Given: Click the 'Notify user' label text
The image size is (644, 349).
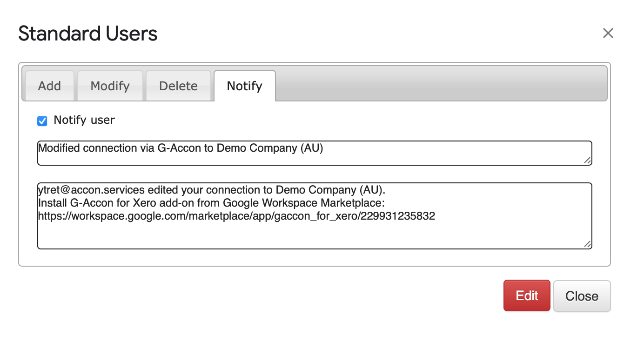Looking at the screenshot, I should point(84,120).
